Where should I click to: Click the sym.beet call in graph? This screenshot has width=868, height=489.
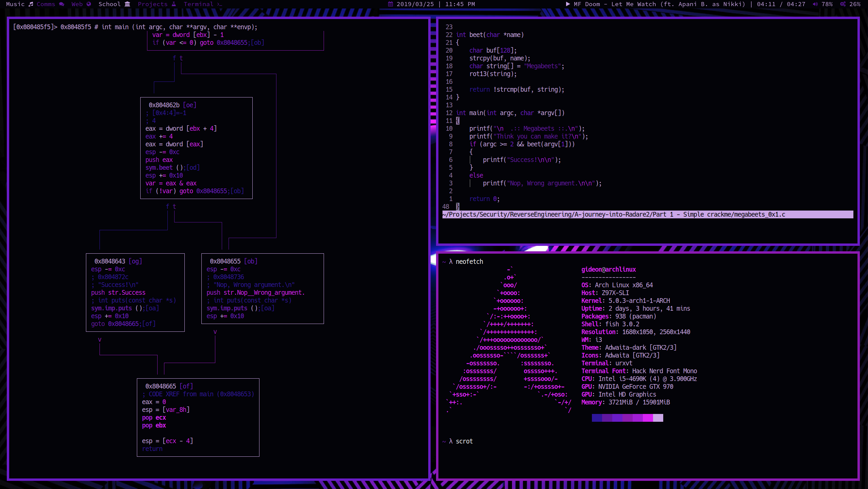coord(159,167)
